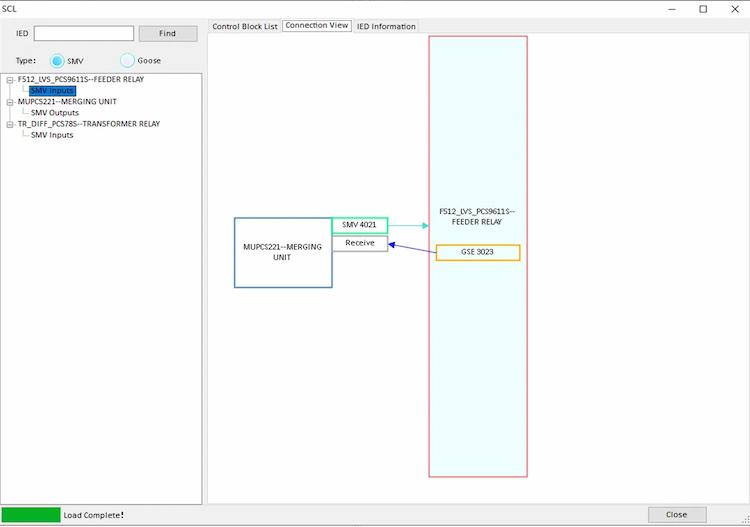Collapse the MUPCS221 MERGING UNIT tree node
This screenshot has height=527, width=750.
click(x=10, y=102)
